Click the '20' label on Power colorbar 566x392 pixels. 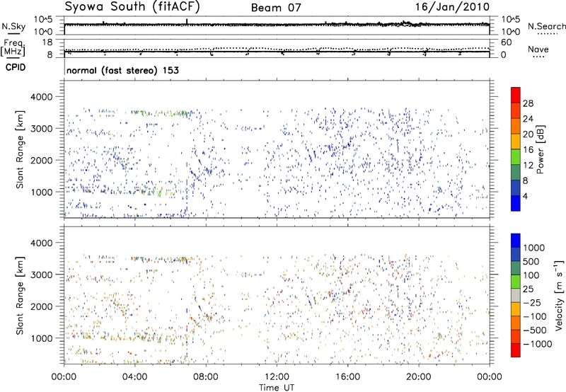(x=528, y=134)
